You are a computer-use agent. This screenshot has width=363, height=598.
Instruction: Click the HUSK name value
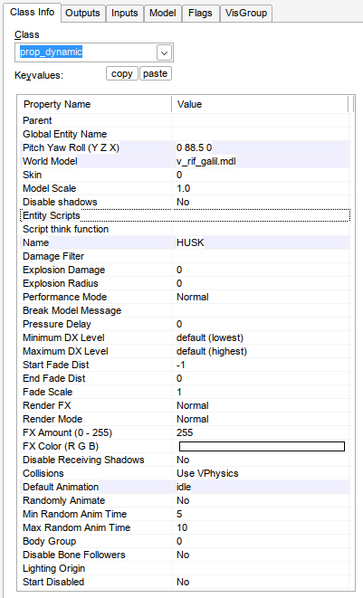coord(190,243)
